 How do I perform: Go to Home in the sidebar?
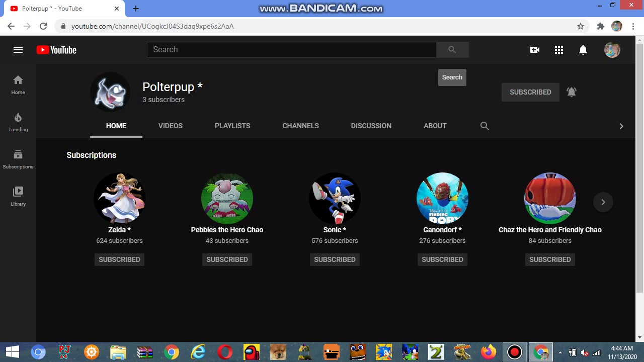point(18,85)
